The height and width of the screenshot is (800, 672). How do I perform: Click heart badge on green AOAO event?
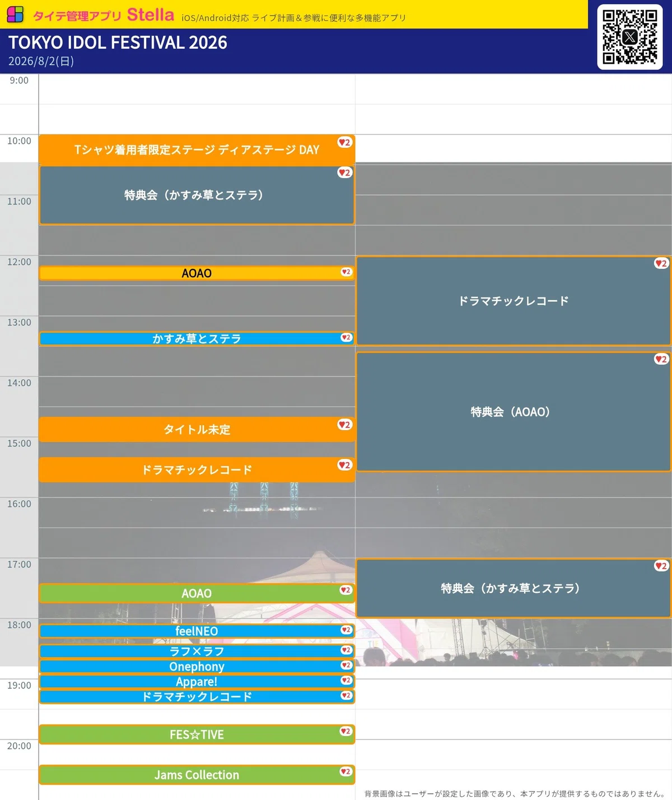click(346, 590)
